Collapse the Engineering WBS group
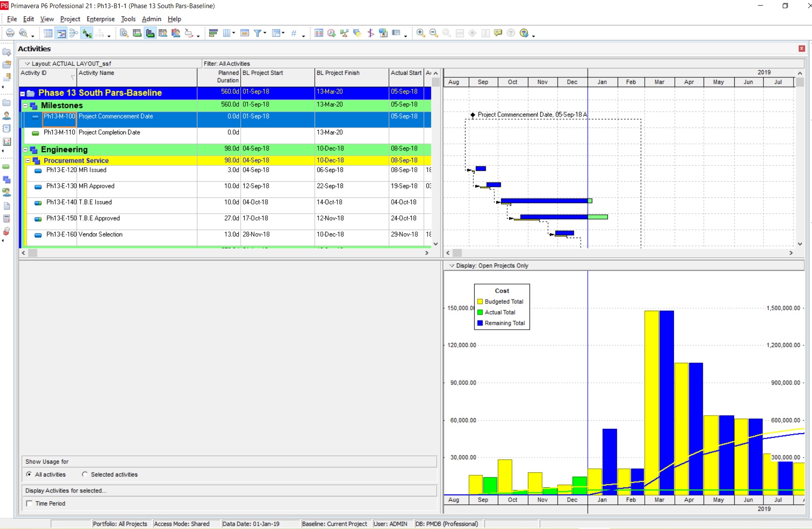Viewport: 812px width, 529px height. tap(25, 150)
